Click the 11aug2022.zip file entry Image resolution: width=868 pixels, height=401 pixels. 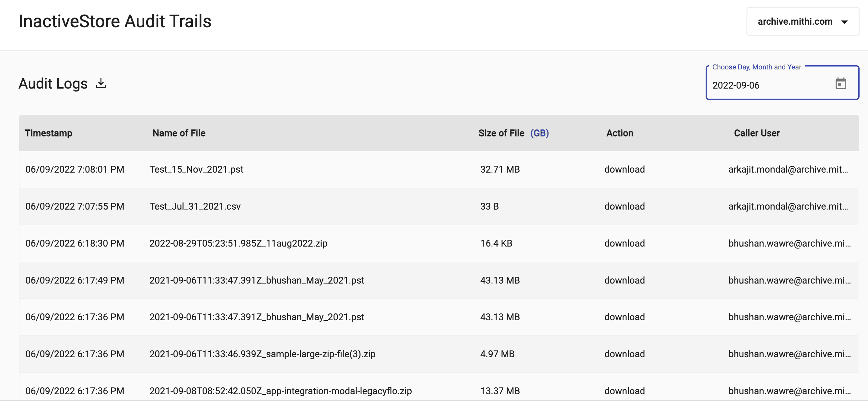pyautogui.click(x=238, y=243)
